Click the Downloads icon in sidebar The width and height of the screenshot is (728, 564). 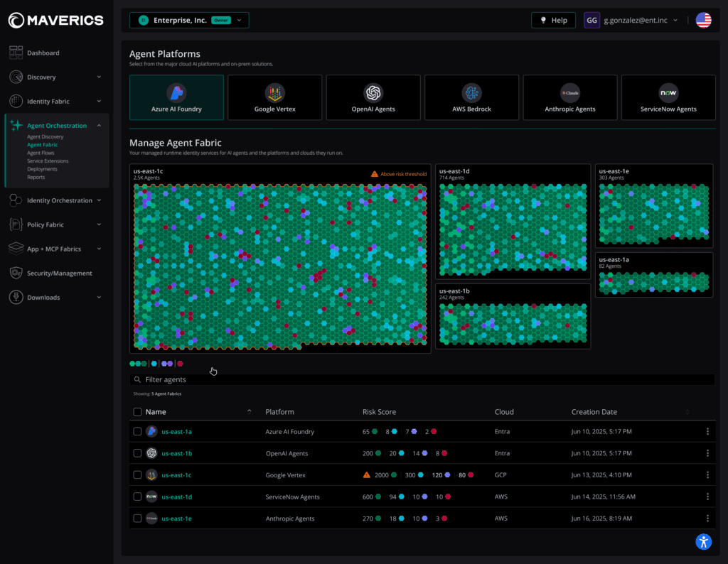click(16, 298)
